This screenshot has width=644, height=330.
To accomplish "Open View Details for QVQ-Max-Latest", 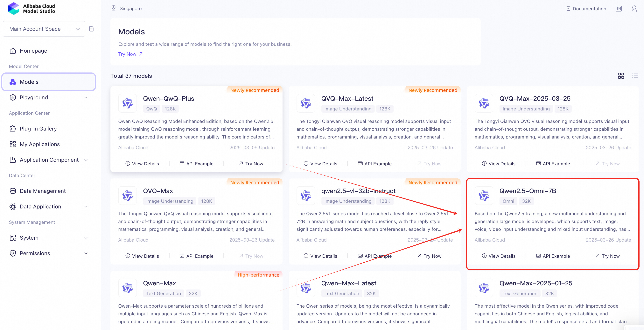I will (320, 164).
